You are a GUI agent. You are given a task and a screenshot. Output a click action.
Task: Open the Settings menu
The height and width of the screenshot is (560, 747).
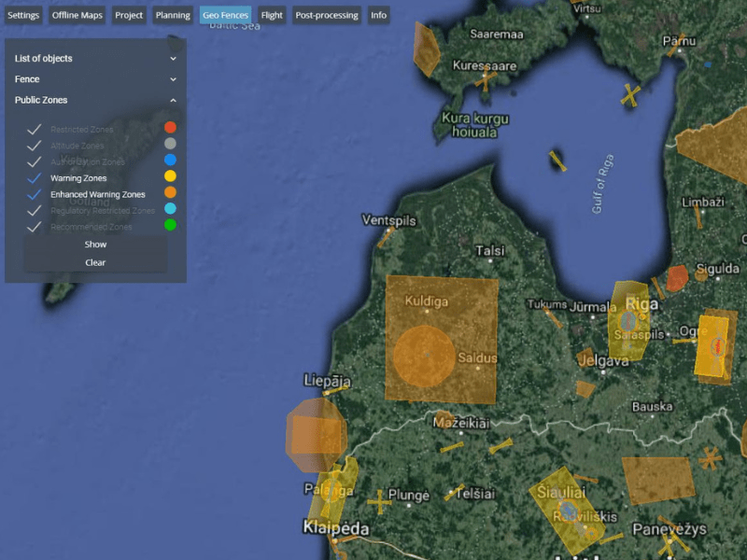[x=23, y=15]
